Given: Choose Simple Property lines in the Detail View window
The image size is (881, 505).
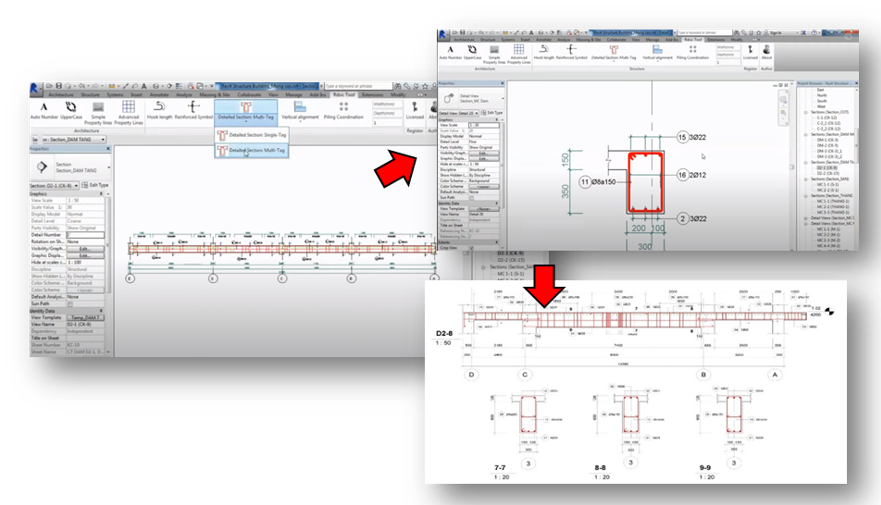Looking at the screenshot, I should [494, 55].
